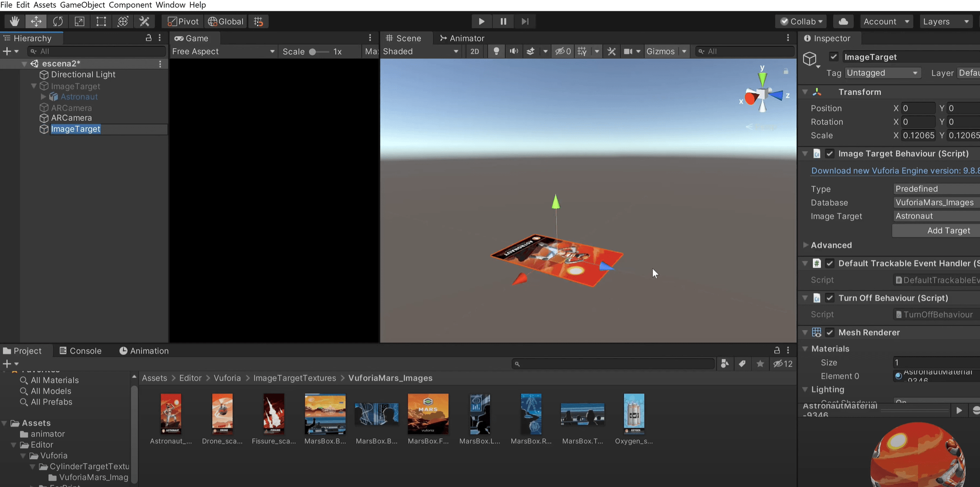Select the Hand tool

click(14, 21)
